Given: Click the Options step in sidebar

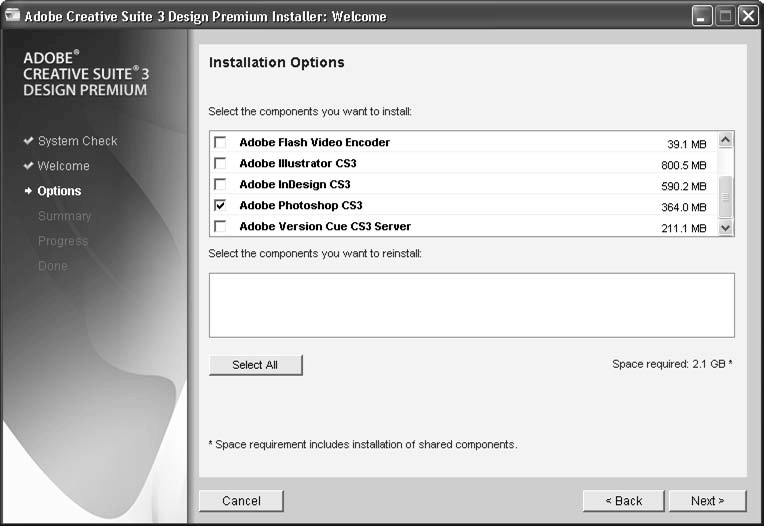Looking at the screenshot, I should (59, 191).
